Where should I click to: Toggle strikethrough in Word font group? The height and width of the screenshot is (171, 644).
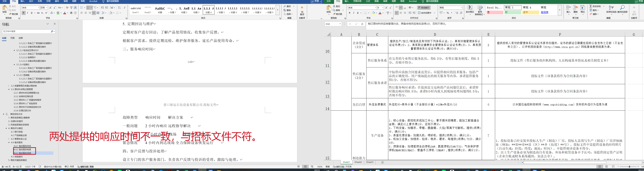pos(38,13)
